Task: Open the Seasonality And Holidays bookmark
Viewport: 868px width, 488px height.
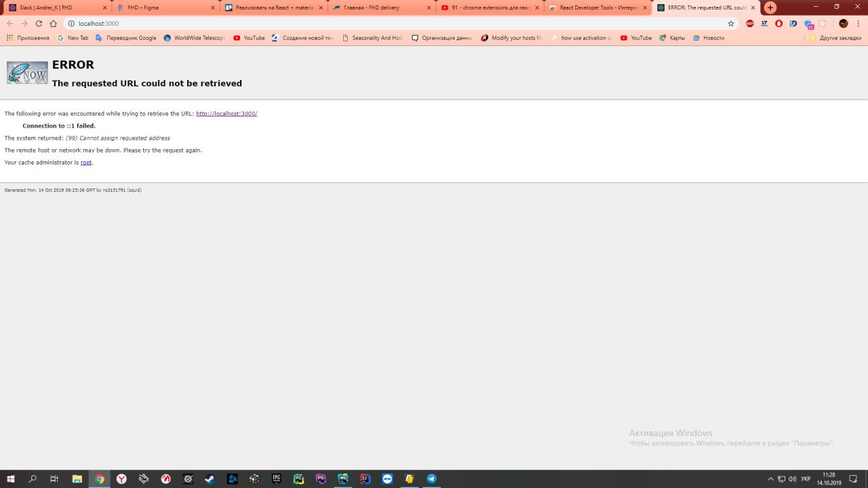Action: [372, 38]
